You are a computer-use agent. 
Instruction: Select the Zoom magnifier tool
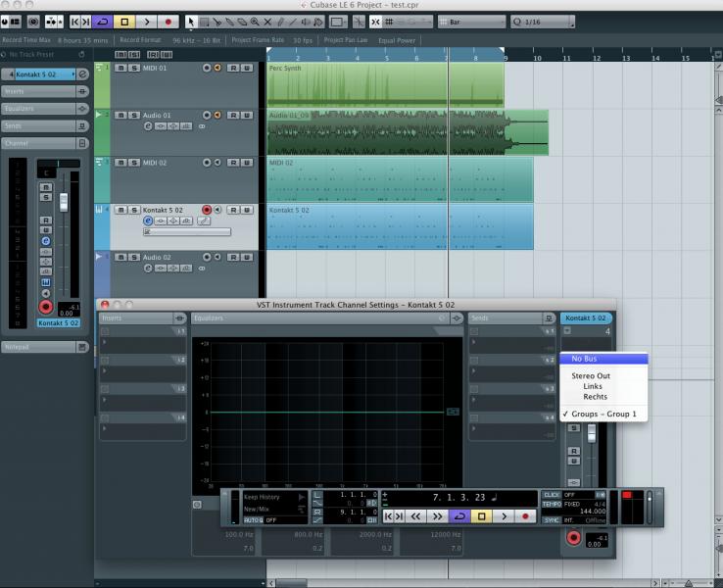255,22
